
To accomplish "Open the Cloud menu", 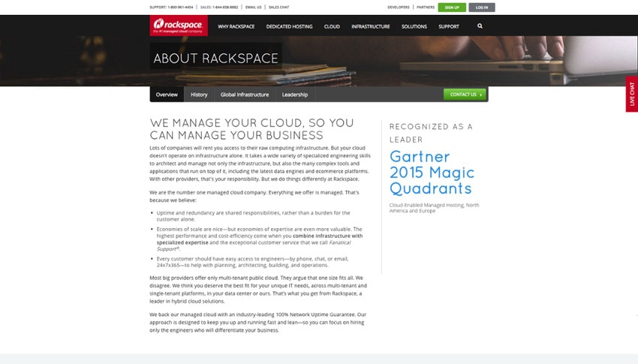I will (332, 26).
